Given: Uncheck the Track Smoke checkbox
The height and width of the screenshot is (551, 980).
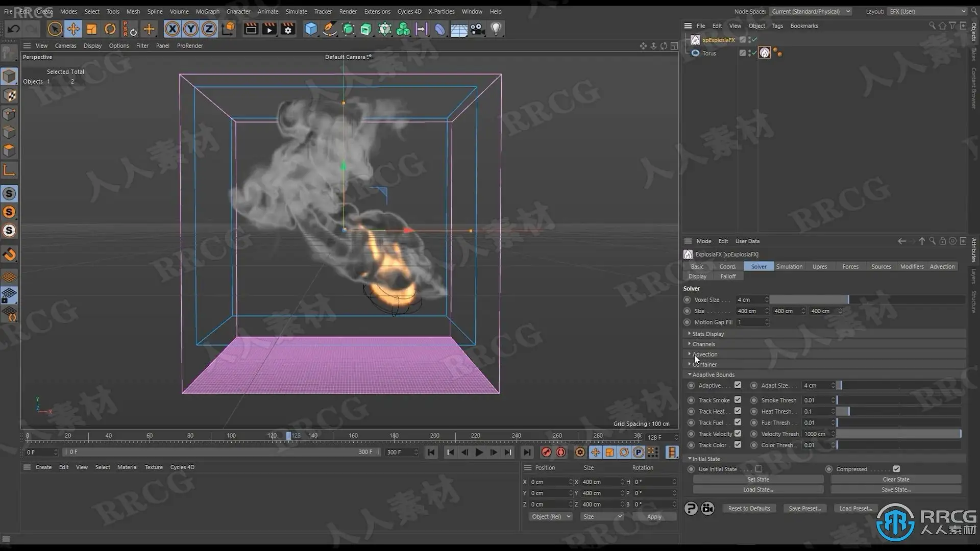Looking at the screenshot, I should click(x=738, y=400).
